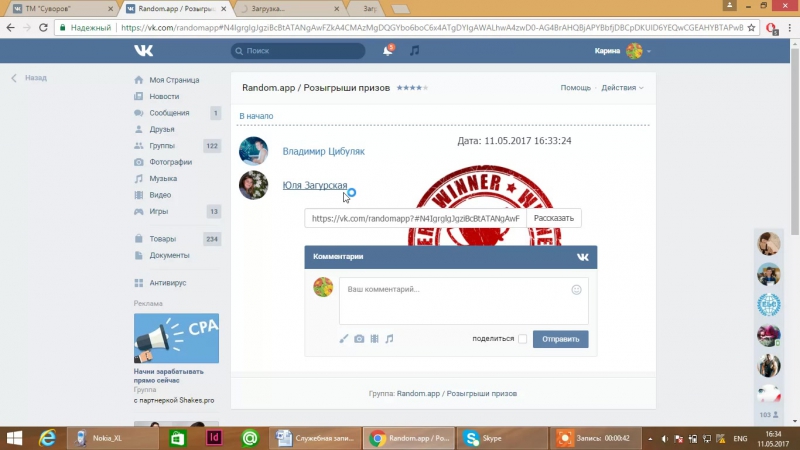Open the notifications bell

point(388,51)
